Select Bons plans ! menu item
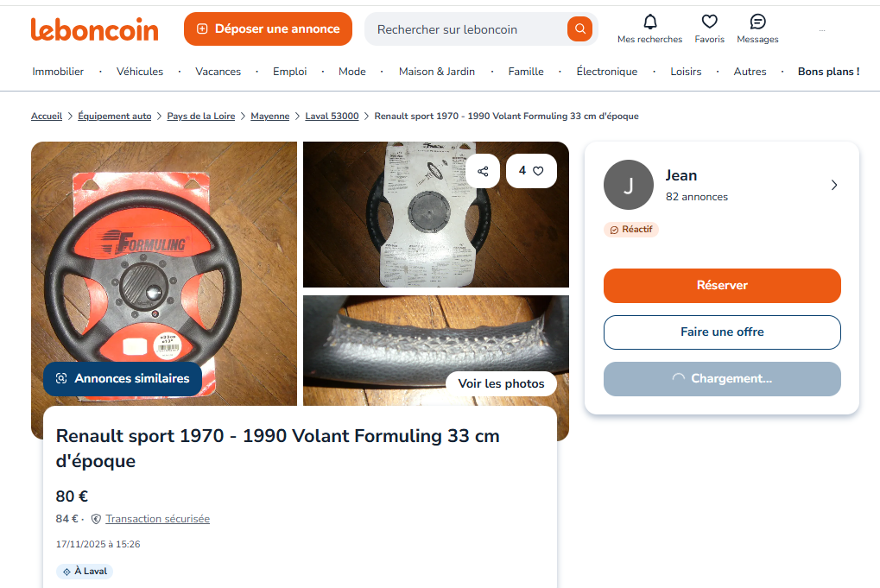880x588 pixels. [828, 72]
